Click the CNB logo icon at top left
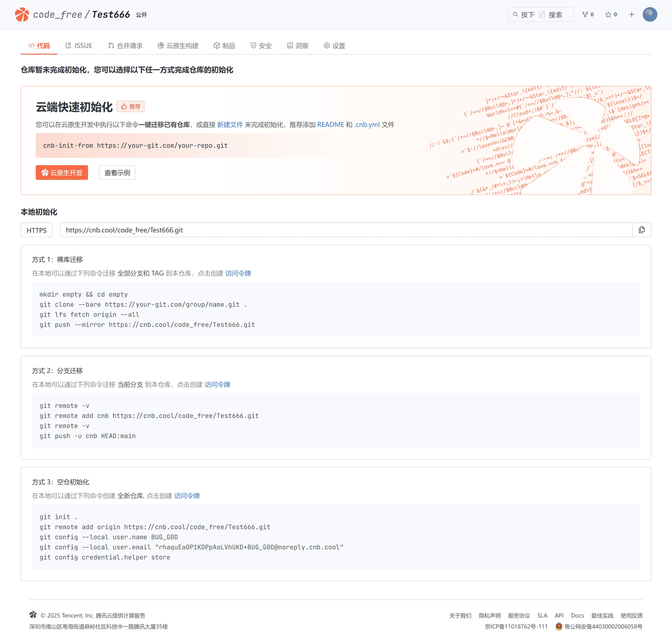The width and height of the screenshot is (672, 642). point(22,14)
